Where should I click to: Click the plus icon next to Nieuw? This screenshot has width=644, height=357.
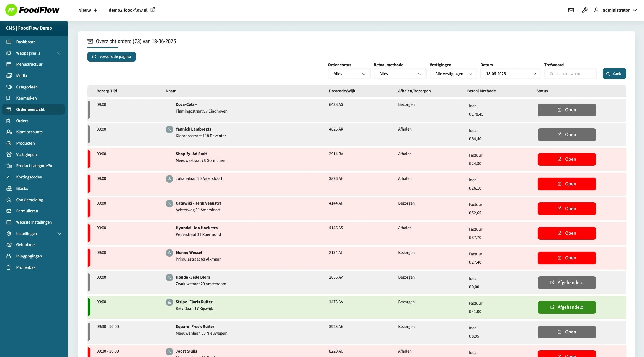[x=96, y=10]
